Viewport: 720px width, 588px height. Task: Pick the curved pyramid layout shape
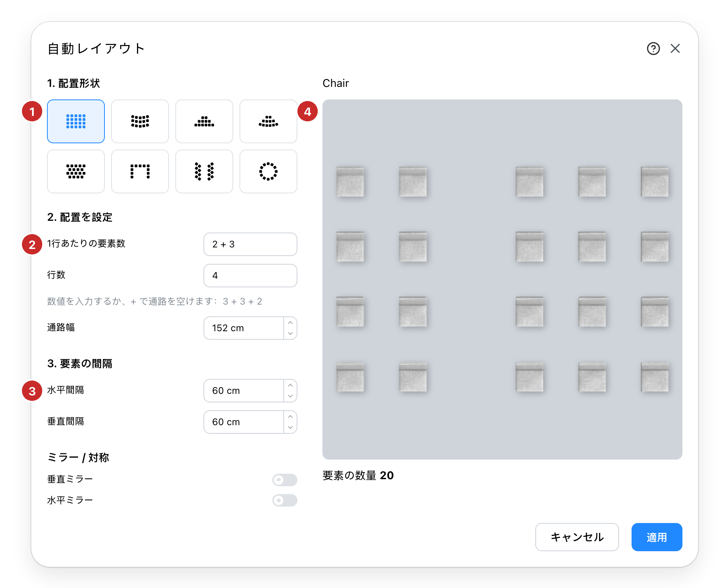coord(268,121)
